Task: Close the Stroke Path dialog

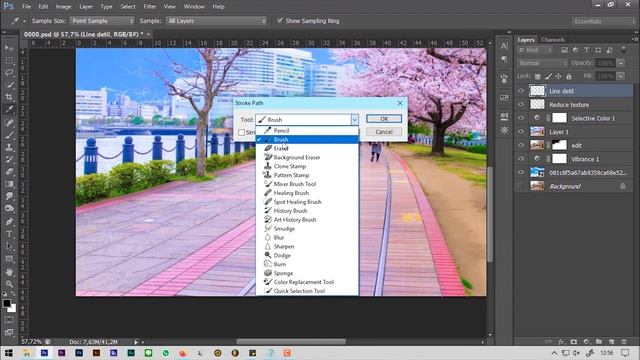Action: coord(400,103)
